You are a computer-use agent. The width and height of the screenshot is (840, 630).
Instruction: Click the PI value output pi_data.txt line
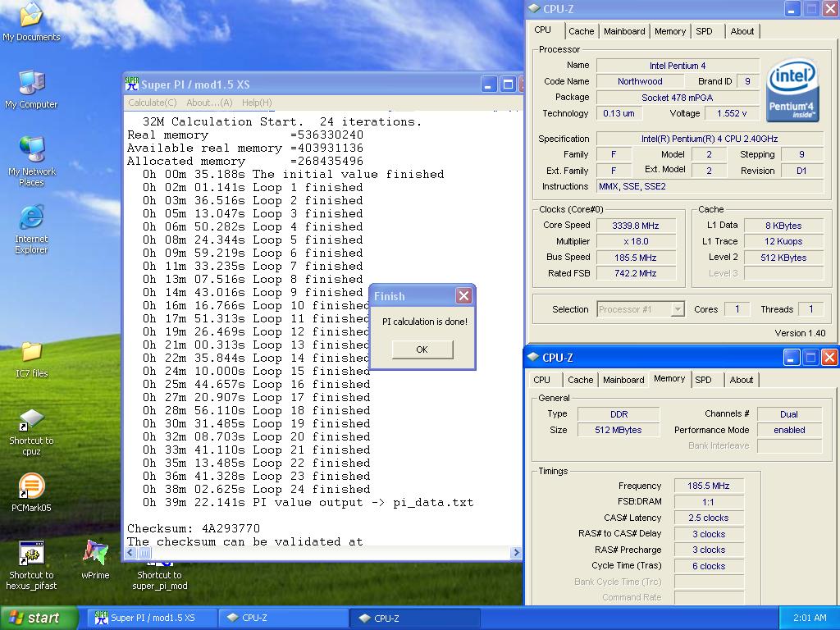(x=308, y=503)
